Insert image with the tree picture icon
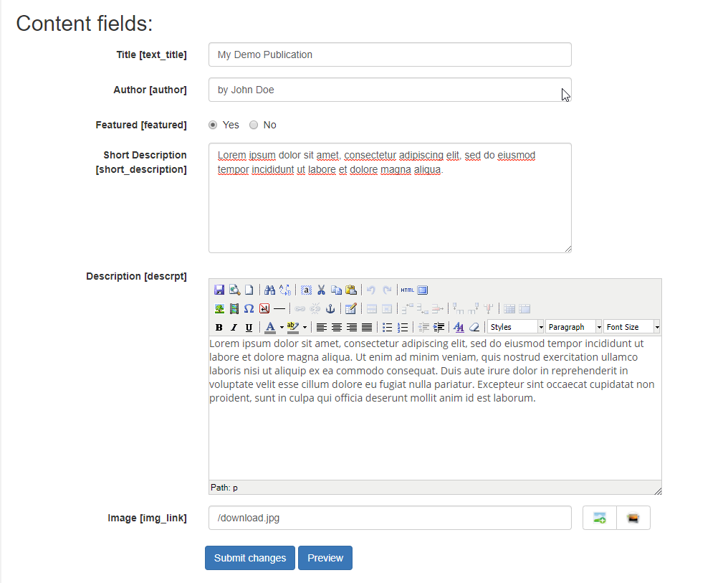 point(219,308)
